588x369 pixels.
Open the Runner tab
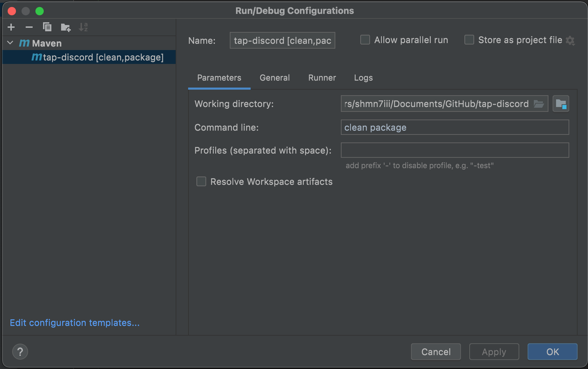[322, 78]
